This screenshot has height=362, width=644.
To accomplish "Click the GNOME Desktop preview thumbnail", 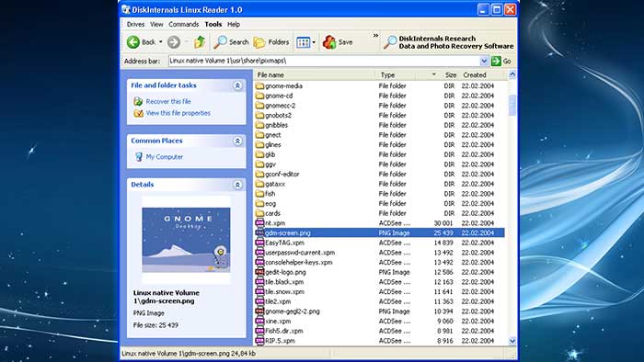I will pos(186,240).
